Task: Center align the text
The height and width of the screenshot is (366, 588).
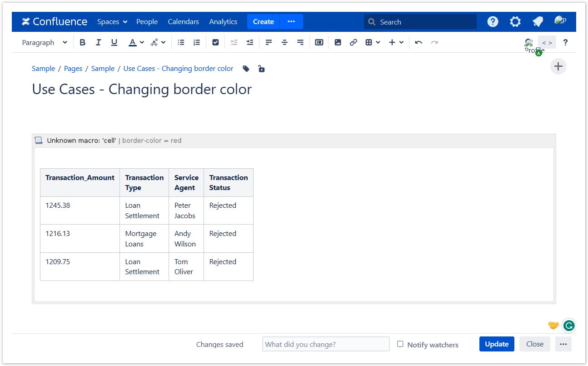Action: tap(284, 42)
